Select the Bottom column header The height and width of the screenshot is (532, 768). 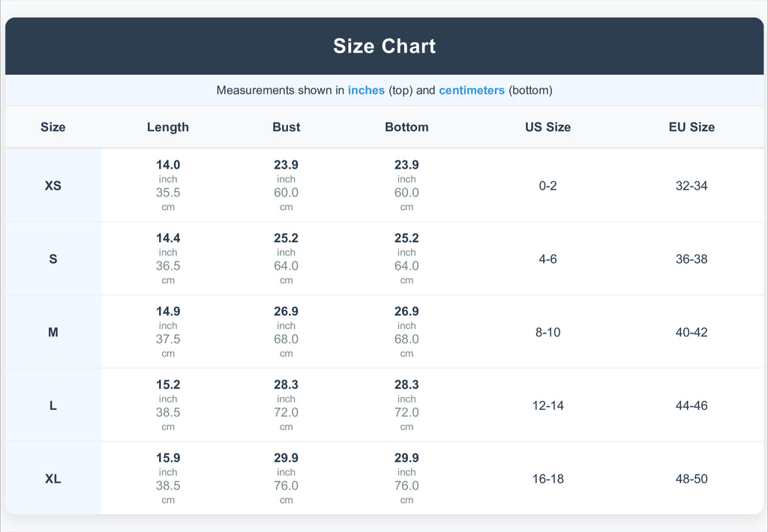tap(406, 127)
